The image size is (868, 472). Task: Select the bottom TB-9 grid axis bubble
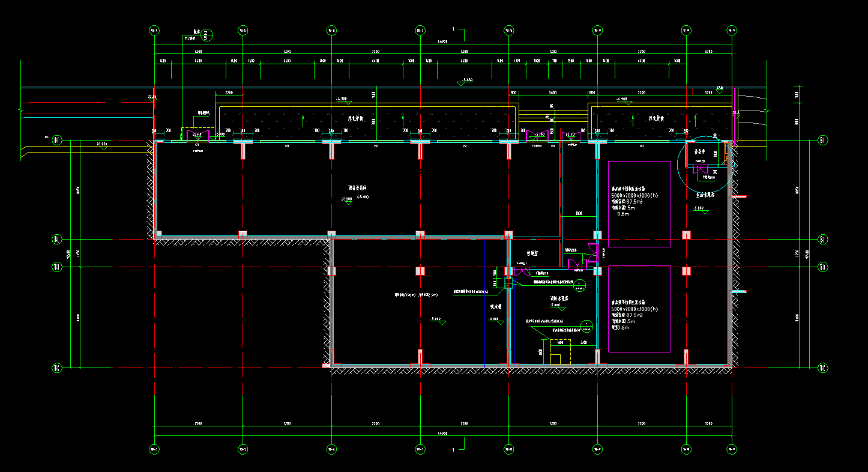click(597, 449)
